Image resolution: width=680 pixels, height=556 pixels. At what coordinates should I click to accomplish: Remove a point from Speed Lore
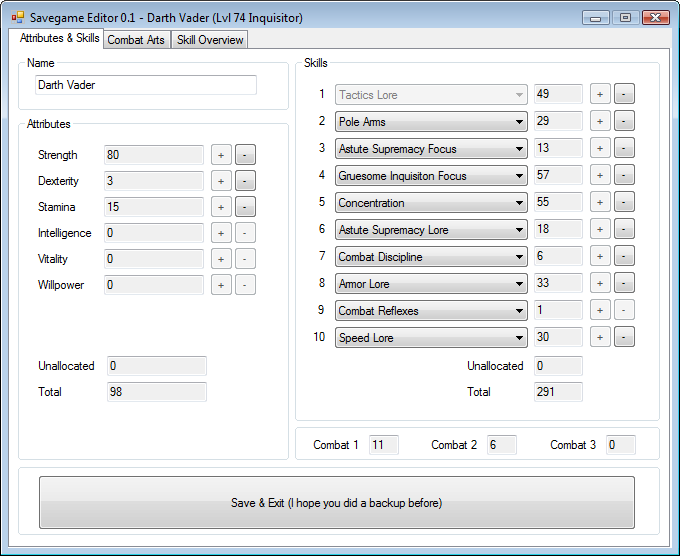click(624, 337)
